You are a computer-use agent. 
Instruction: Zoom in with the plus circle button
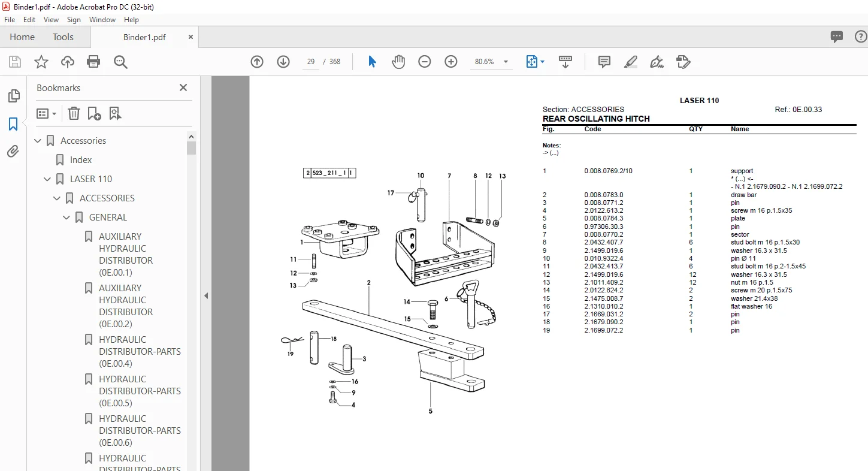[x=451, y=62]
